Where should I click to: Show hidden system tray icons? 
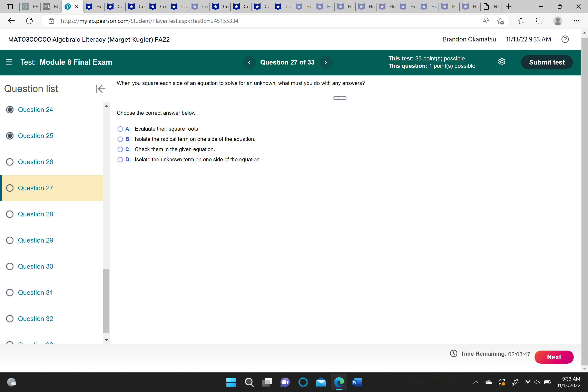pyautogui.click(x=476, y=382)
